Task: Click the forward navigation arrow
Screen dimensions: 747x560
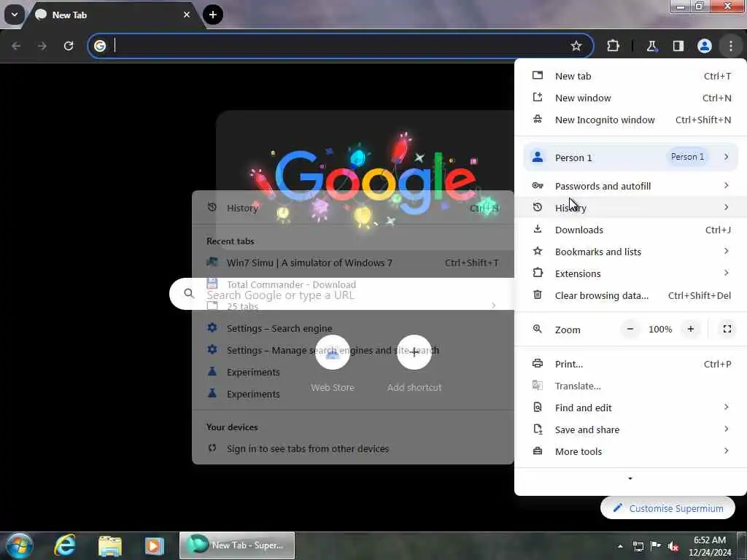Action: [42, 46]
